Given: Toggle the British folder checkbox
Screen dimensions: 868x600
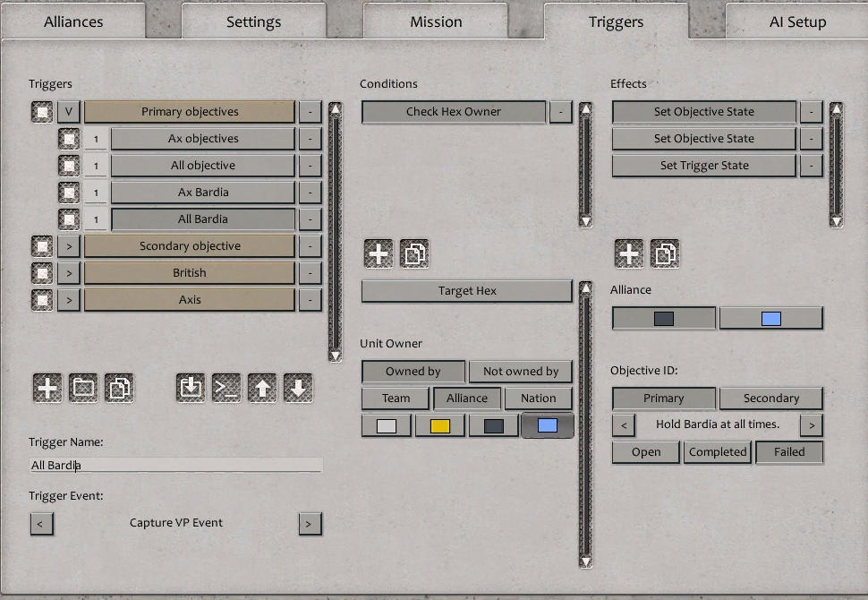Looking at the screenshot, I should click(x=42, y=272).
